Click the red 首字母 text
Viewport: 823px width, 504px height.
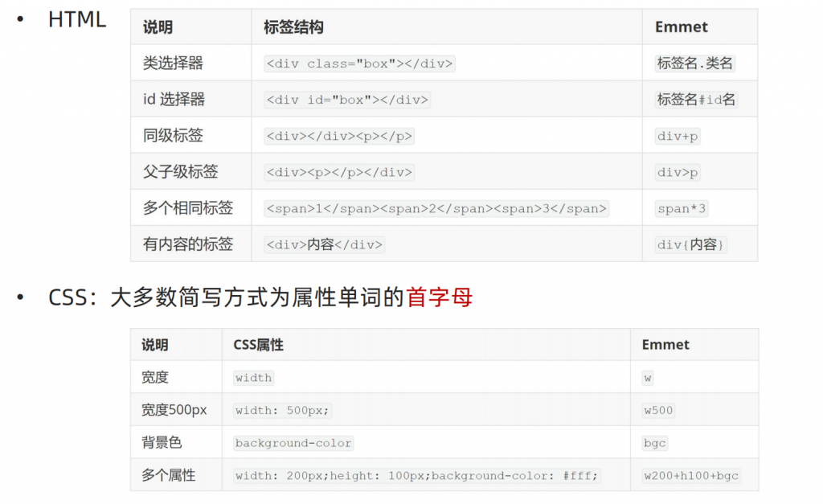440,297
